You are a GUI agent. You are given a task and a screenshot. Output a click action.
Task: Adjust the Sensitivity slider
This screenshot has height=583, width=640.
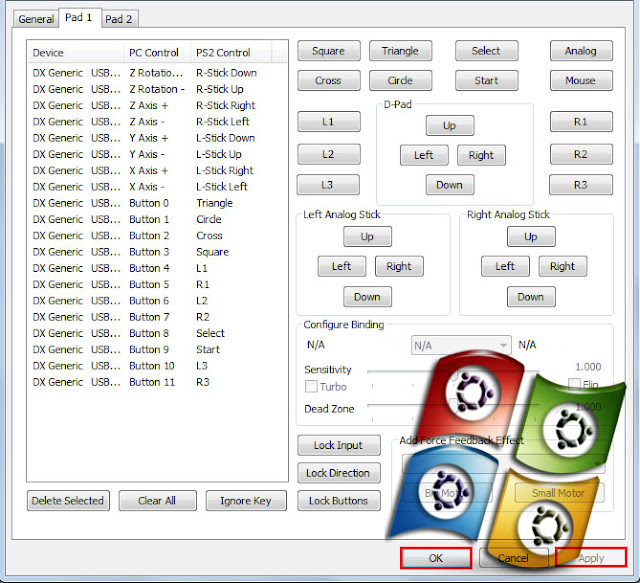453,372
